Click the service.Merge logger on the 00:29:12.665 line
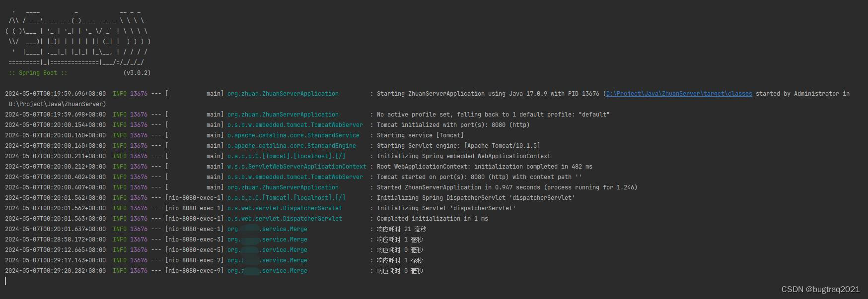The image size is (868, 299). 267,250
